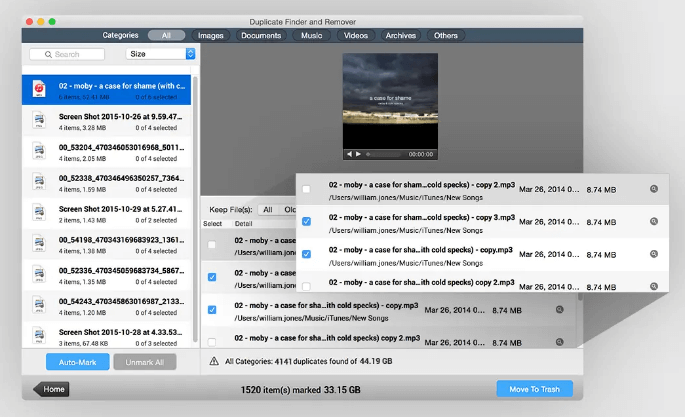The image size is (685, 417).
Task: Click the Select column header
Action: [x=212, y=224]
